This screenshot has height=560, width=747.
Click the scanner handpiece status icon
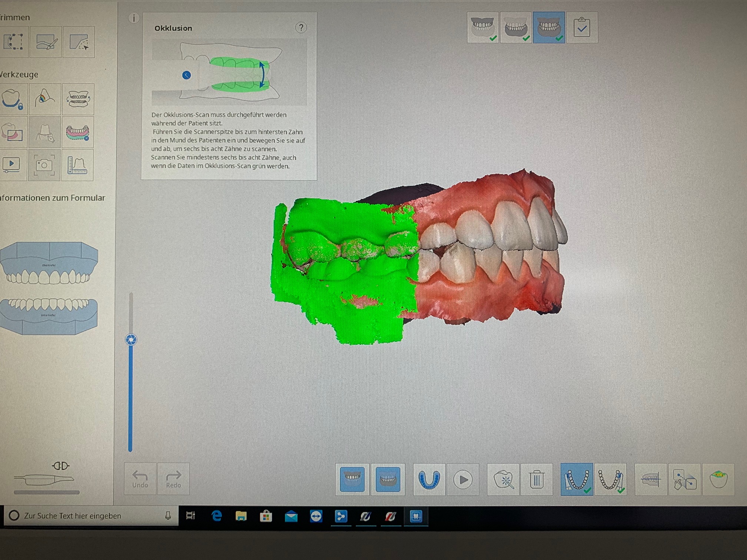tap(44, 480)
